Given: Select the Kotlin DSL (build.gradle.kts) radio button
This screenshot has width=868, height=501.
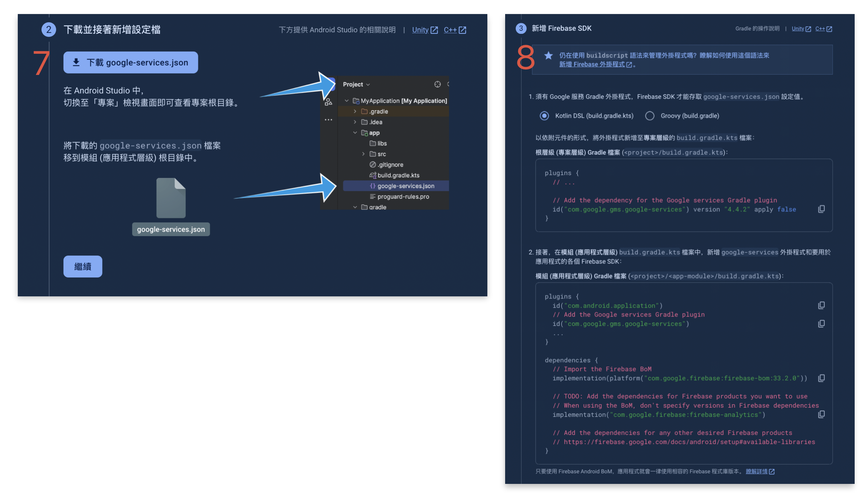Looking at the screenshot, I should (x=544, y=116).
